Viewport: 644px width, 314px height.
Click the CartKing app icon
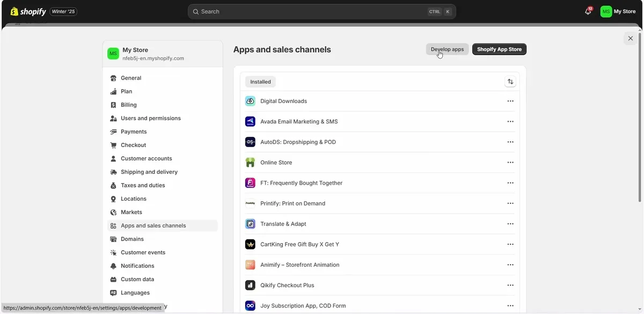point(250,244)
